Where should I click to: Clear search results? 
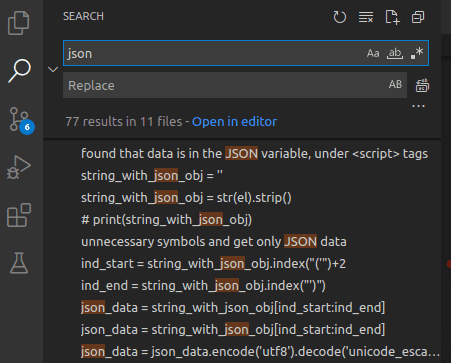pyautogui.click(x=366, y=17)
